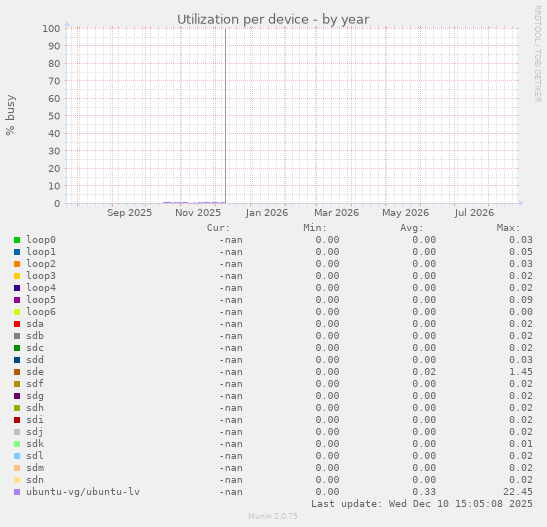Click the 'Last update' timestamp line
The height and width of the screenshot is (527, 547).
coord(422,504)
